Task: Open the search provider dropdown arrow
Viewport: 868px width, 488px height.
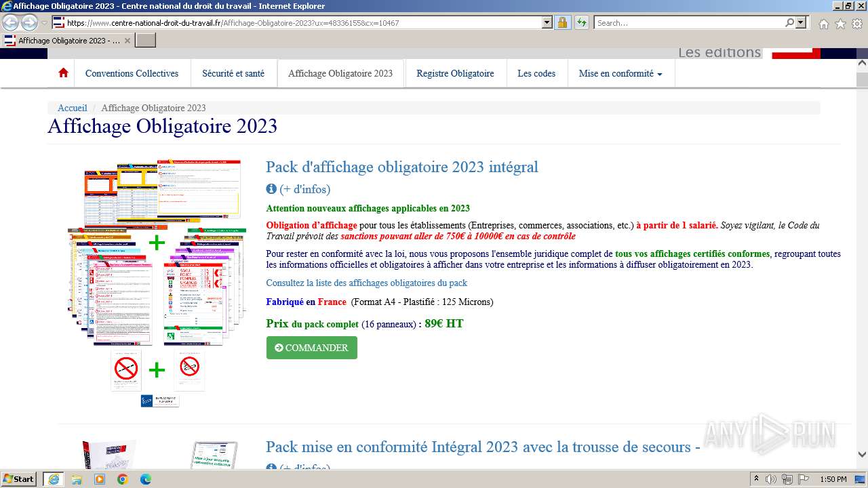Action: coord(801,22)
